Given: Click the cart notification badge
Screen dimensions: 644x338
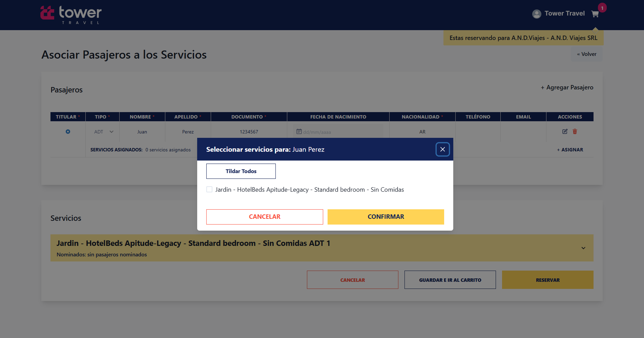Looking at the screenshot, I should click(x=602, y=8).
